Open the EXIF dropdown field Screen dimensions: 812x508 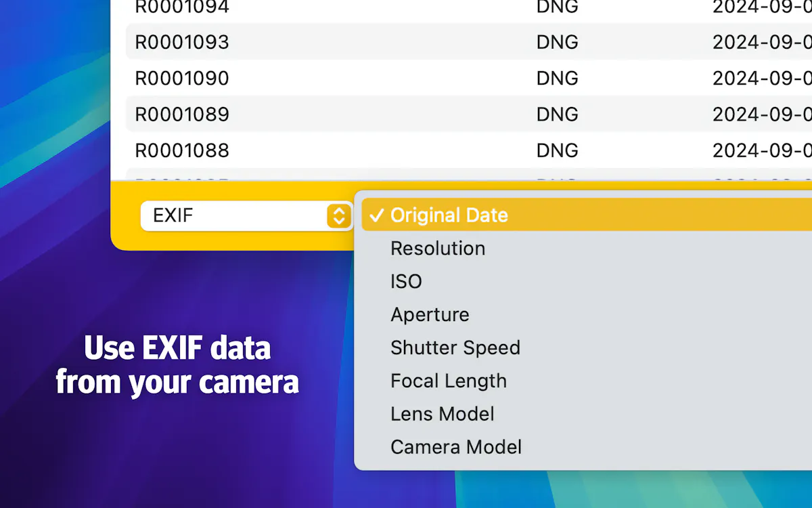click(x=246, y=216)
